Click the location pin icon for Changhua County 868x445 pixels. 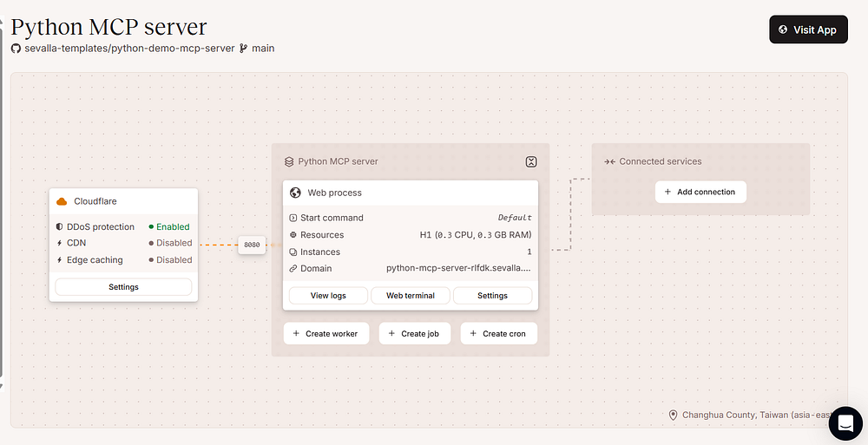673,416
